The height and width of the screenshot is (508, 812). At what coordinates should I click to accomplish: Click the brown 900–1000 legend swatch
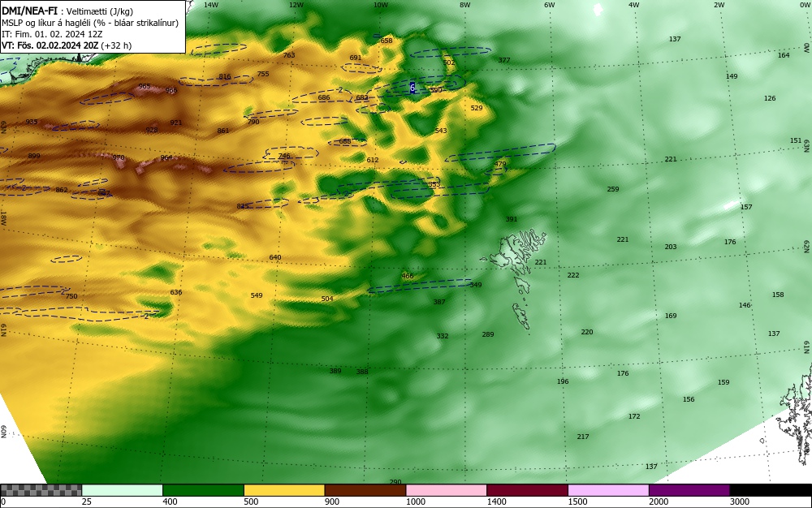tap(365, 490)
